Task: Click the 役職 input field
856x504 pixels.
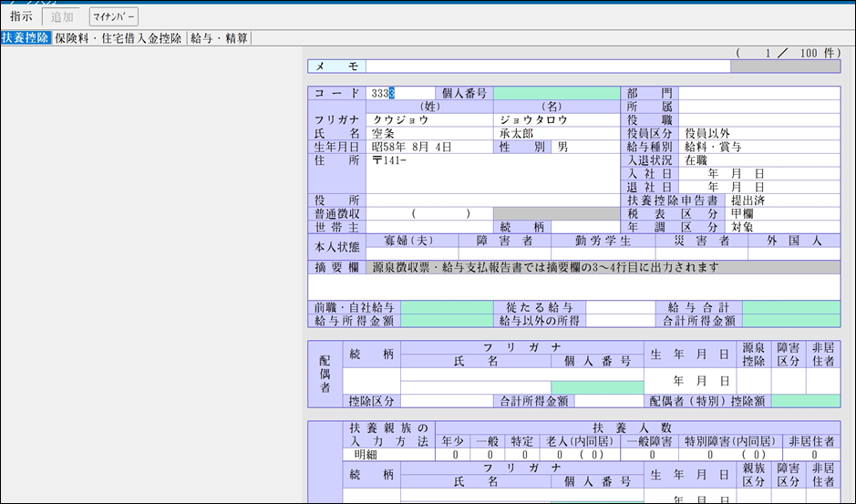Action: coord(759,120)
